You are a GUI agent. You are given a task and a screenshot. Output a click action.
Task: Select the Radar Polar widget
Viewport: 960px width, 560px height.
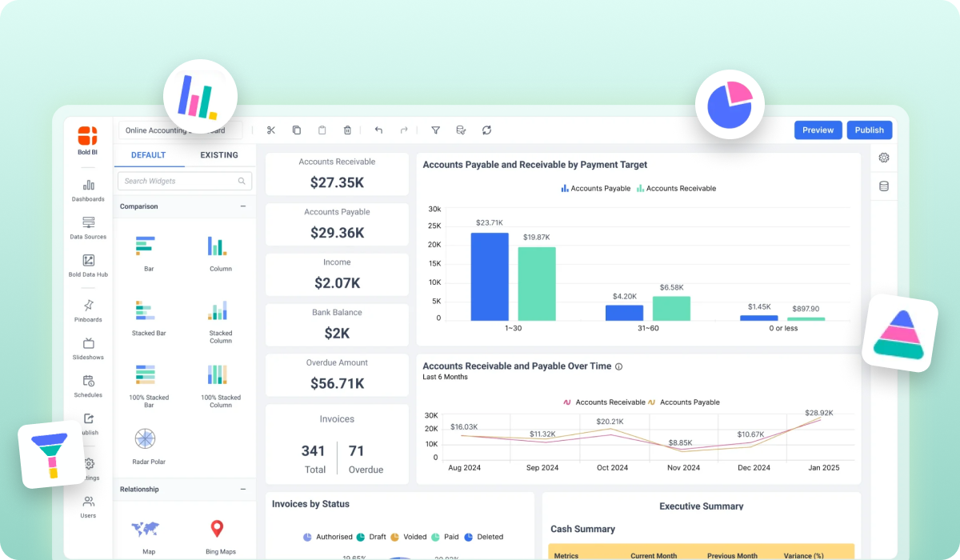[149, 447]
